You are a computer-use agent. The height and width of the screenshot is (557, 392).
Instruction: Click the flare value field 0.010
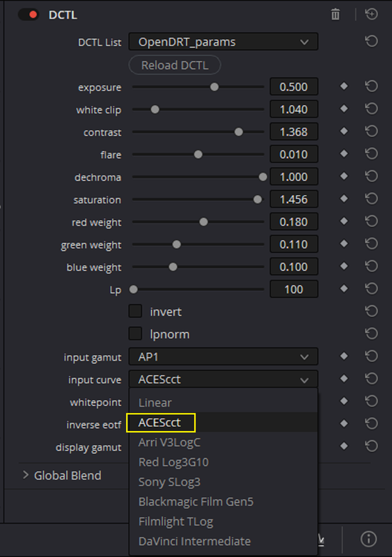pos(294,154)
